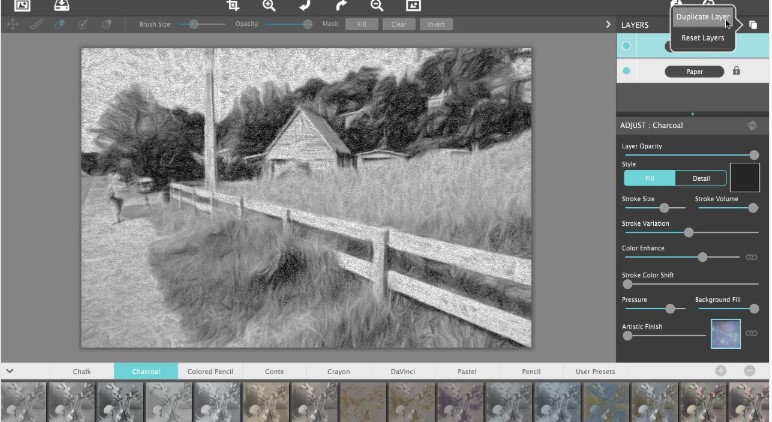Select the Paper layer name pill
The height and width of the screenshot is (422, 772).
(694, 71)
